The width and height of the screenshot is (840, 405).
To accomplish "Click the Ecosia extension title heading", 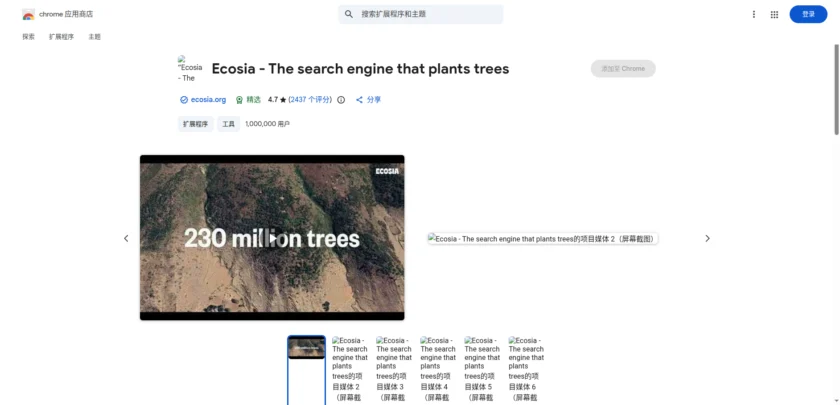I will click(361, 69).
